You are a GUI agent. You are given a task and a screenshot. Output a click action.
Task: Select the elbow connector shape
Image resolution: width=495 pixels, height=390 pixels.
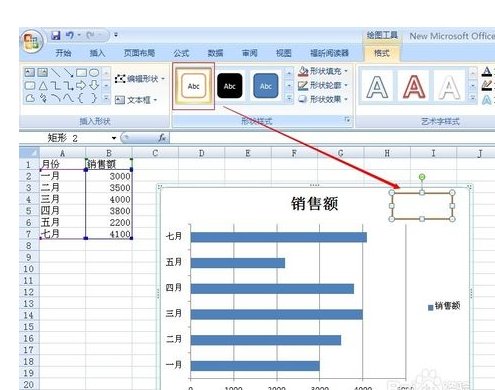coord(56,85)
